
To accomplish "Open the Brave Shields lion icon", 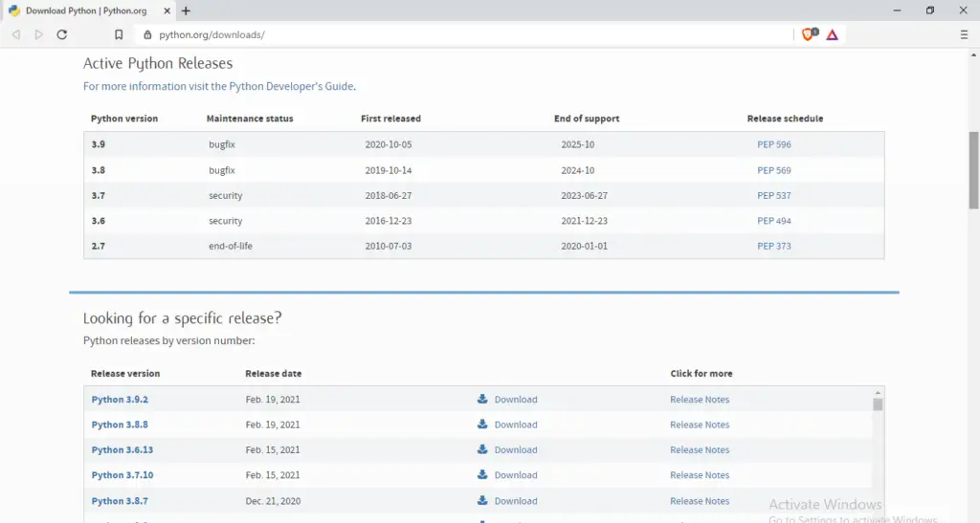I will [x=809, y=34].
